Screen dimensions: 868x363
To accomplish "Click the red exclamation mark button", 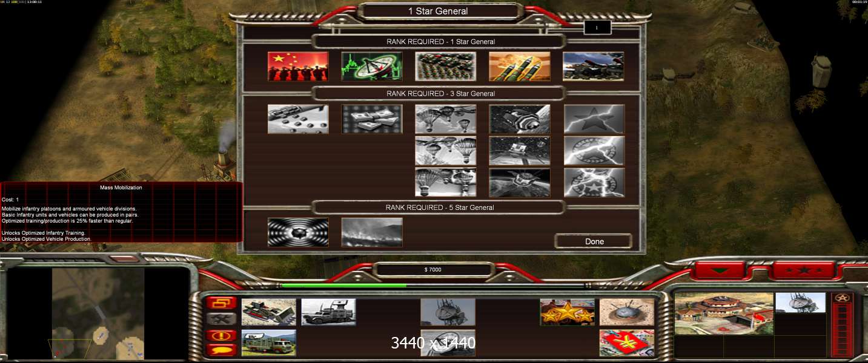I will [222, 335].
